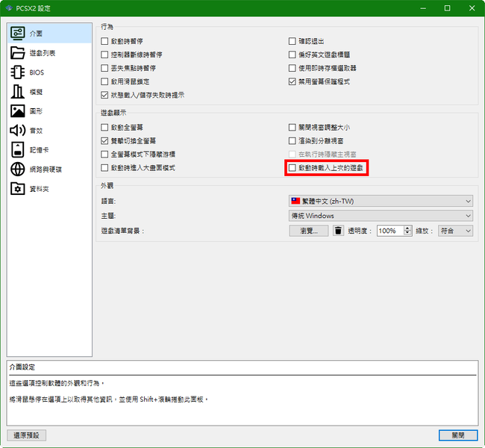
Task: Open the 遊戲列表 folder icon
Action: [18, 52]
